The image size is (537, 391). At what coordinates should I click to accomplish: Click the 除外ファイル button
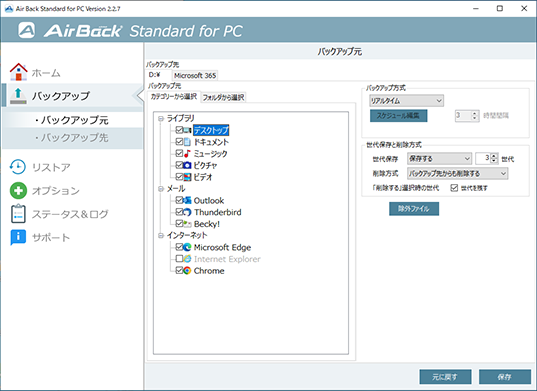click(x=414, y=209)
